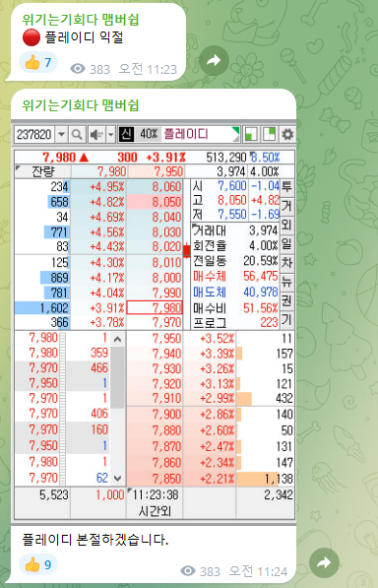Click the ask quantity 1,602

coord(55,308)
